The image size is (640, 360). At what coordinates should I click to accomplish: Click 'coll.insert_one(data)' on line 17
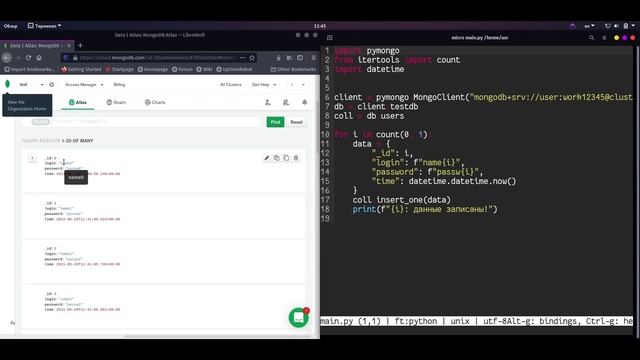tap(402, 200)
